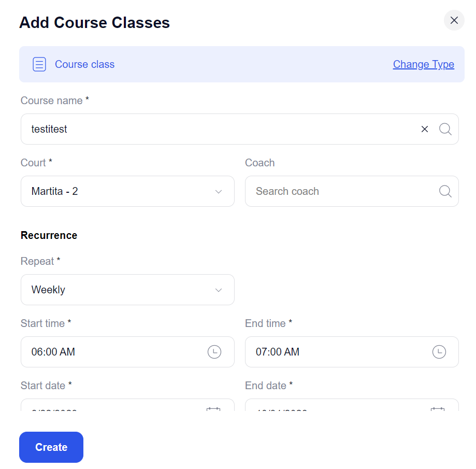Open the End date calendar icon

click(438, 410)
